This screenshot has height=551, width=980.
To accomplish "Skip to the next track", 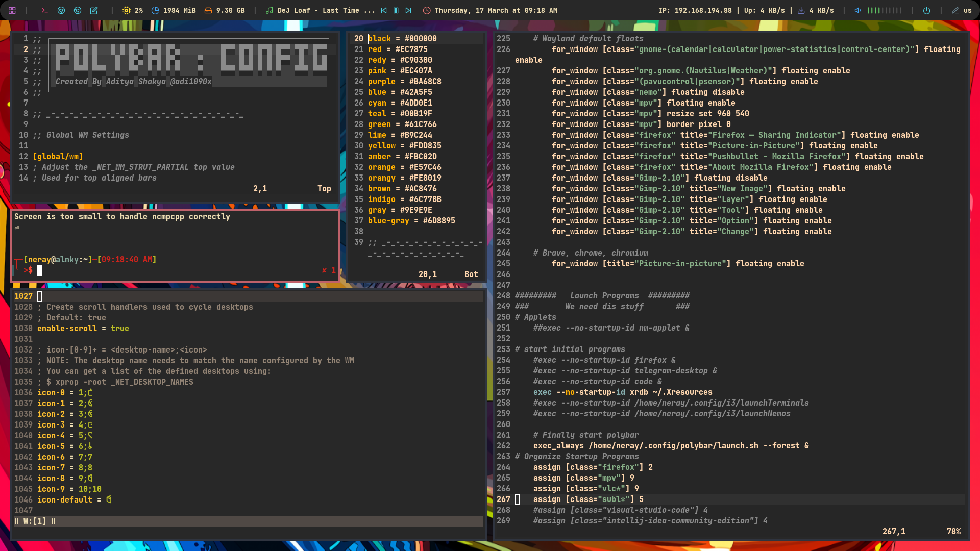I will 407,10.
